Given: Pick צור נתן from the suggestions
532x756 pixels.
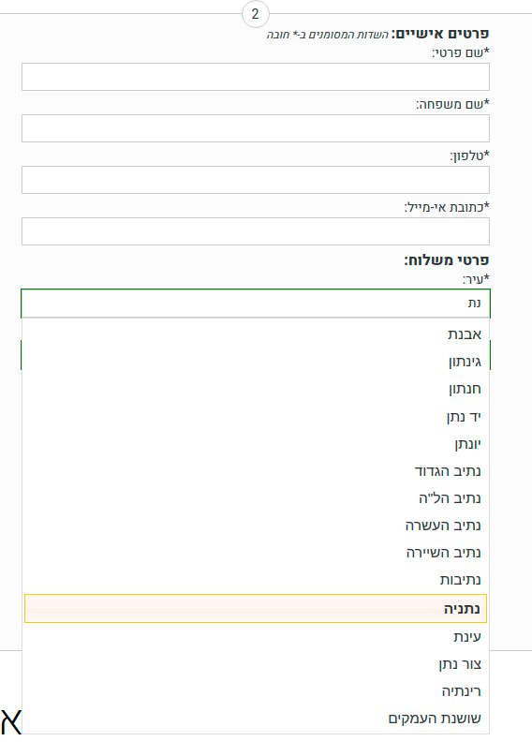Looking at the screenshot, I should click(x=256, y=664).
